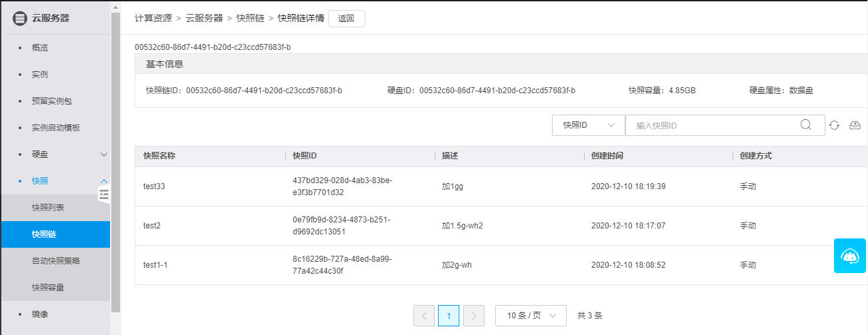
Task: Open the blue customer service chat widget
Action: 850,255
